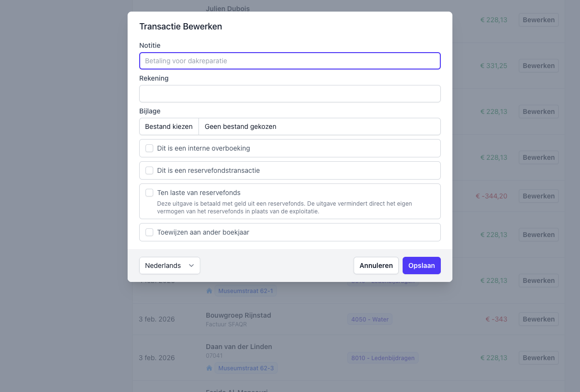Toggle Ten laste van reservefonds checkbox
Image resolution: width=580 pixels, height=392 pixels.
[149, 193]
